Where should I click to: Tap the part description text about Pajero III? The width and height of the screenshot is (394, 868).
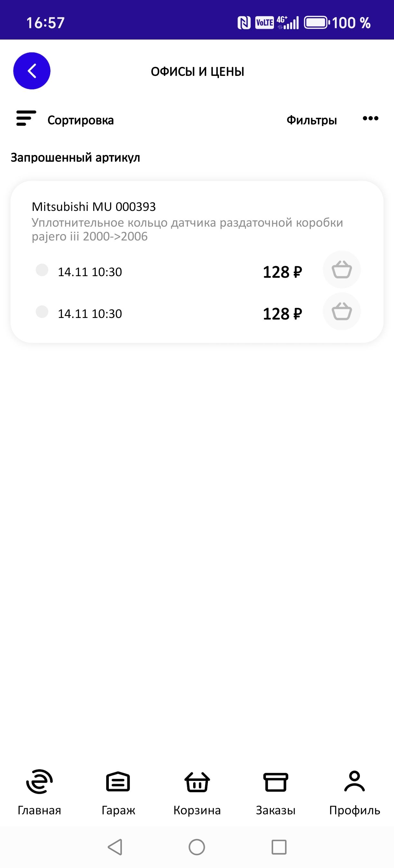pos(187,230)
